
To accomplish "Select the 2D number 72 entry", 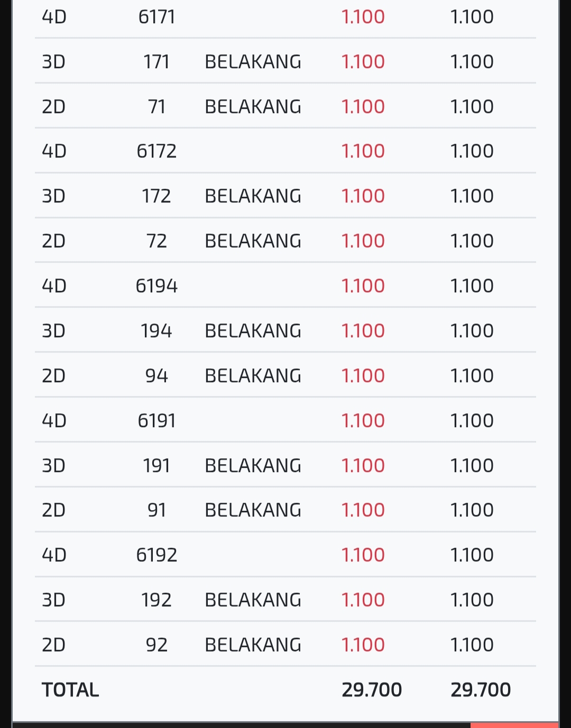I will (x=156, y=241).
